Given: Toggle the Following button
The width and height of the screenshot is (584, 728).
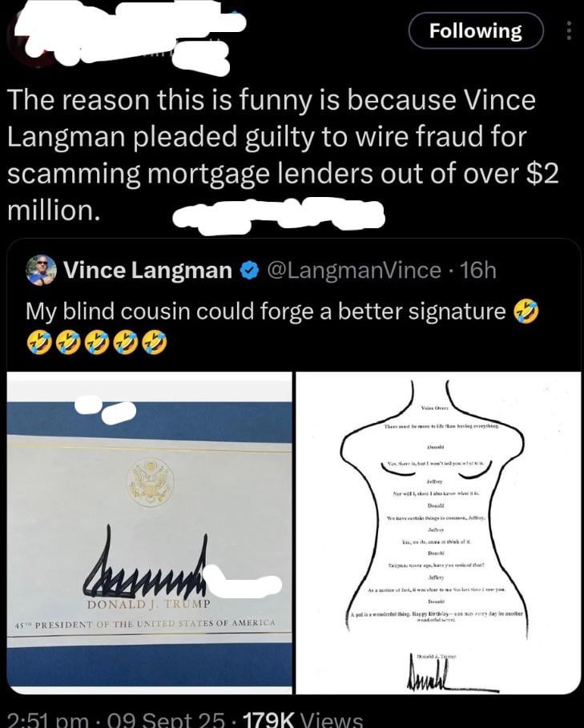Looking at the screenshot, I should [x=475, y=30].
